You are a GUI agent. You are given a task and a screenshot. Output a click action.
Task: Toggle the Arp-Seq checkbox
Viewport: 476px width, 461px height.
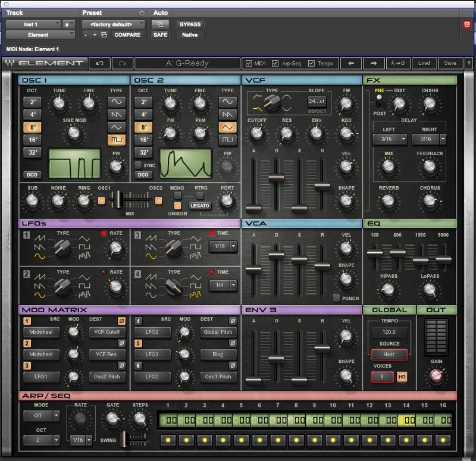coord(275,63)
